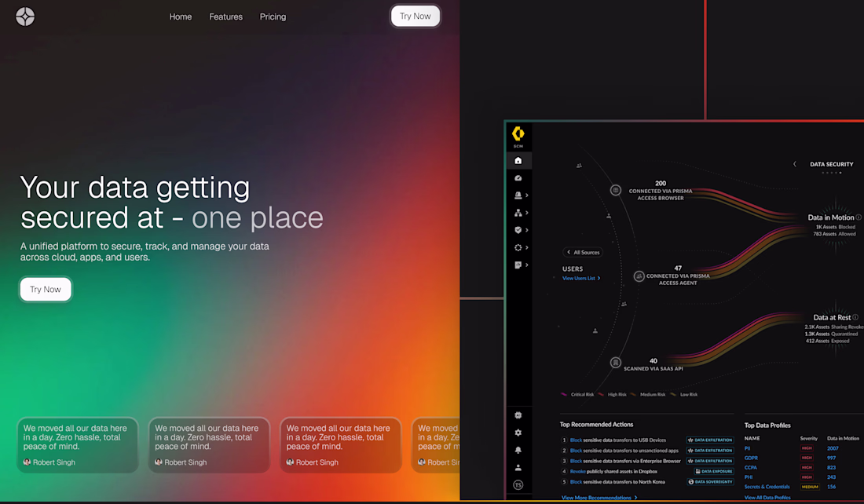This screenshot has width=864, height=504.
Task: Click the Prisma Access Agent node icon
Action: pos(639,276)
